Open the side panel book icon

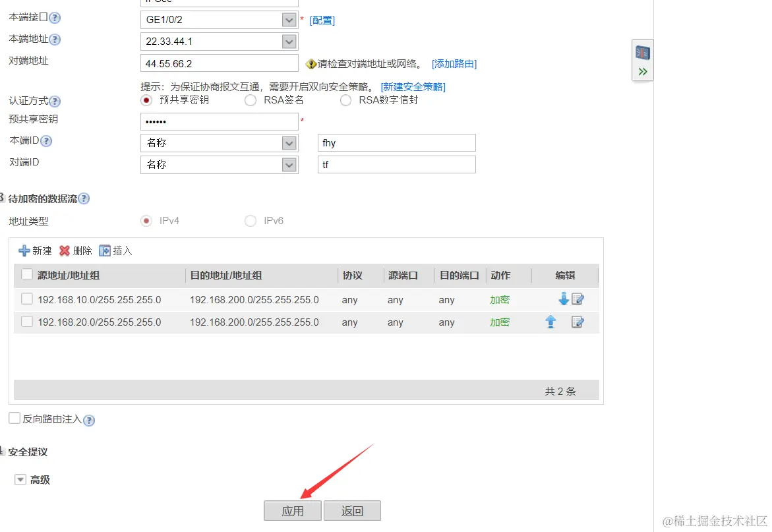click(643, 53)
